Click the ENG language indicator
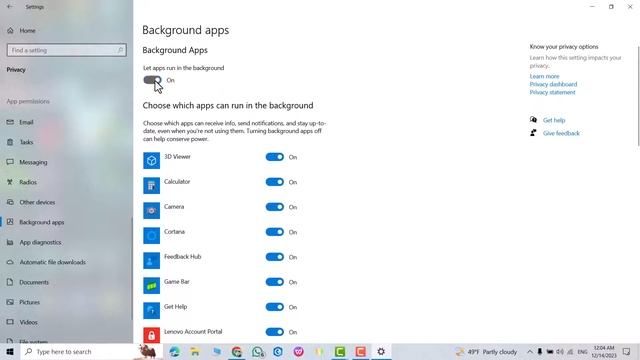 [582, 352]
